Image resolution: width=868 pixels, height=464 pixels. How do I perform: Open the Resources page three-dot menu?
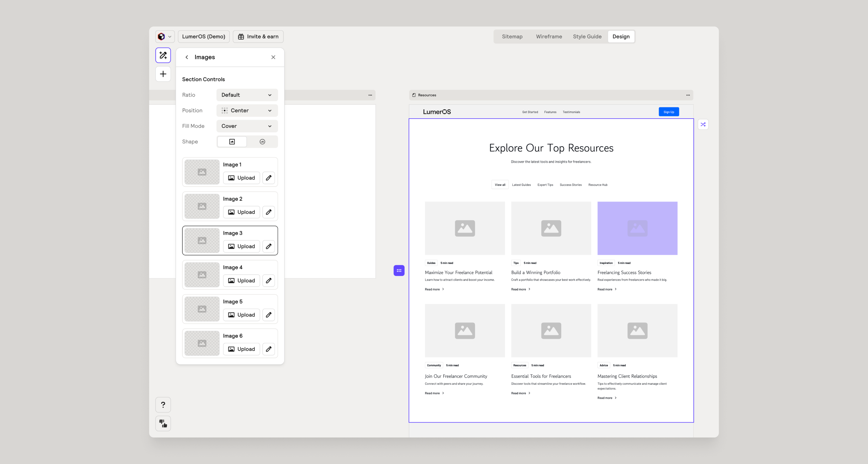pyautogui.click(x=688, y=95)
